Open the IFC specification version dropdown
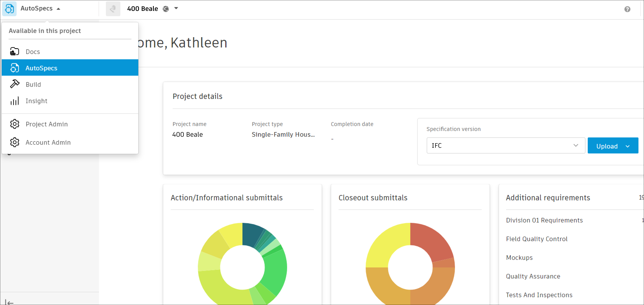The image size is (644, 305). pos(506,145)
